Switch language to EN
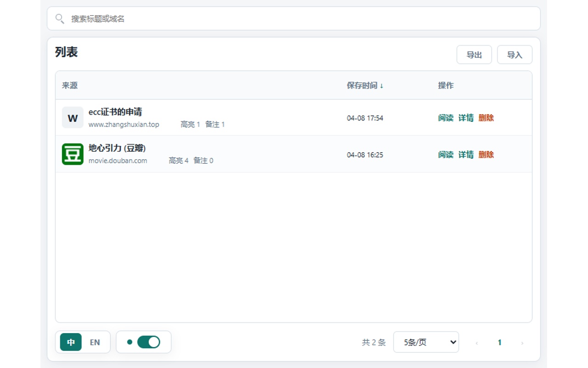Screen dimensions: 588x368 95,342
